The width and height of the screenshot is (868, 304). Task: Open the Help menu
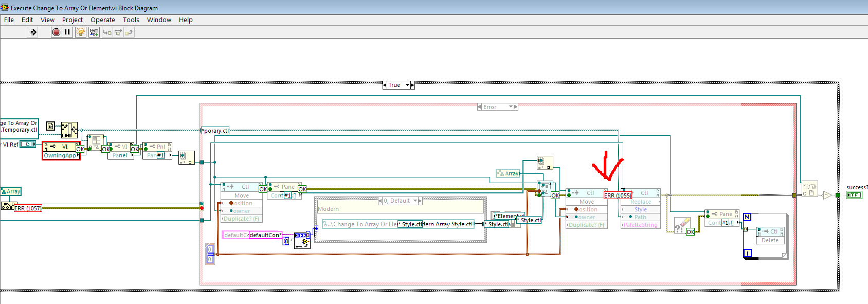click(186, 20)
